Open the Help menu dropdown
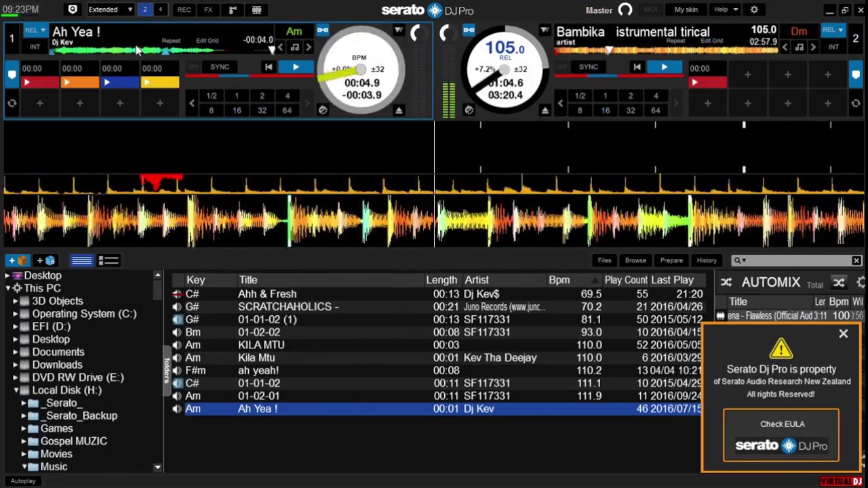This screenshot has height=488, width=868. (725, 10)
